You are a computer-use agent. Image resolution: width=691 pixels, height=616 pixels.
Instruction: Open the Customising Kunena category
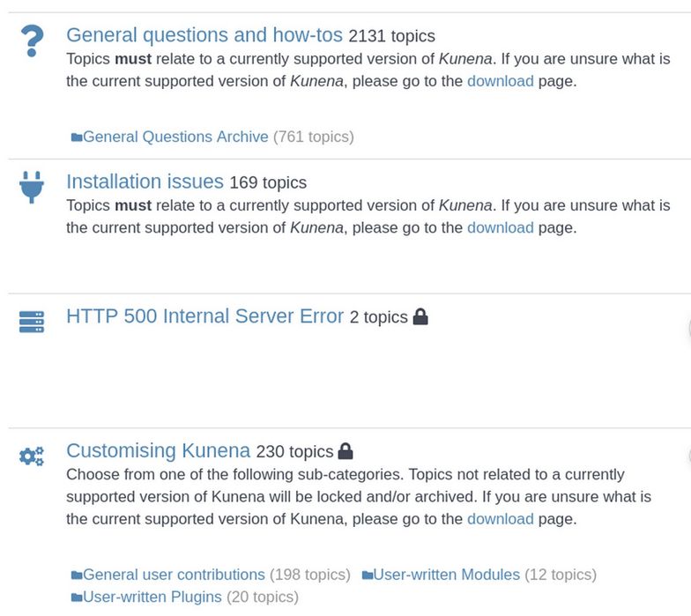point(159,451)
